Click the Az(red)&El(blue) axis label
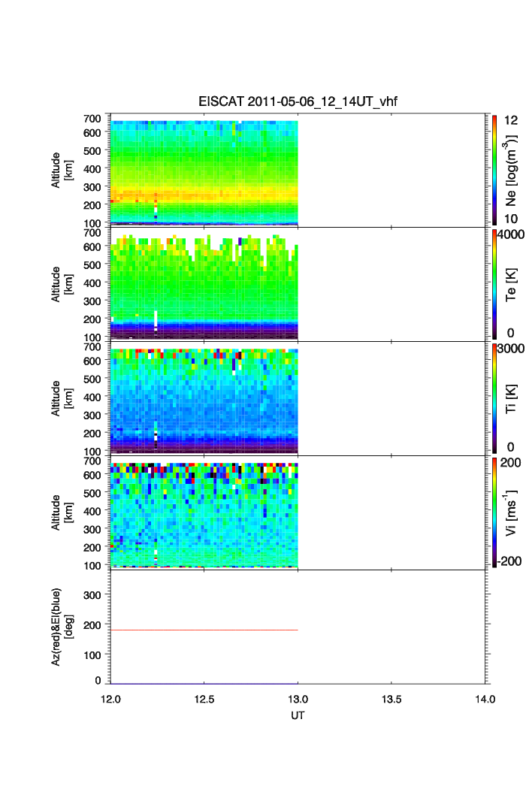Image resolution: width=532 pixels, height=798 pixels. pyautogui.click(x=62, y=627)
